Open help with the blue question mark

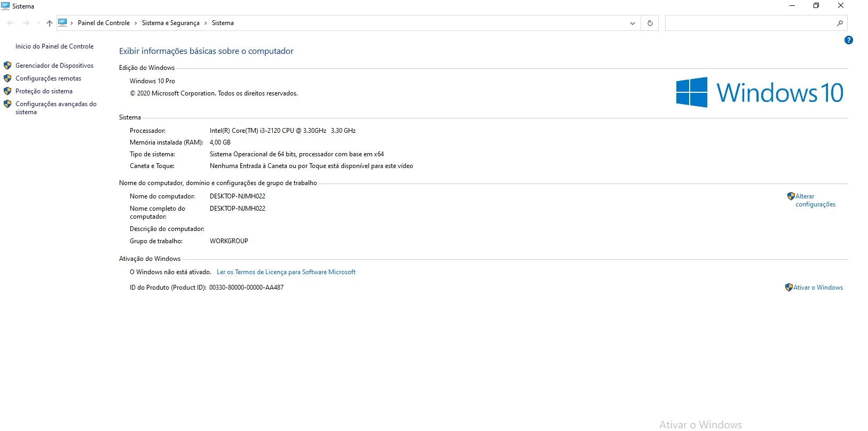(849, 40)
